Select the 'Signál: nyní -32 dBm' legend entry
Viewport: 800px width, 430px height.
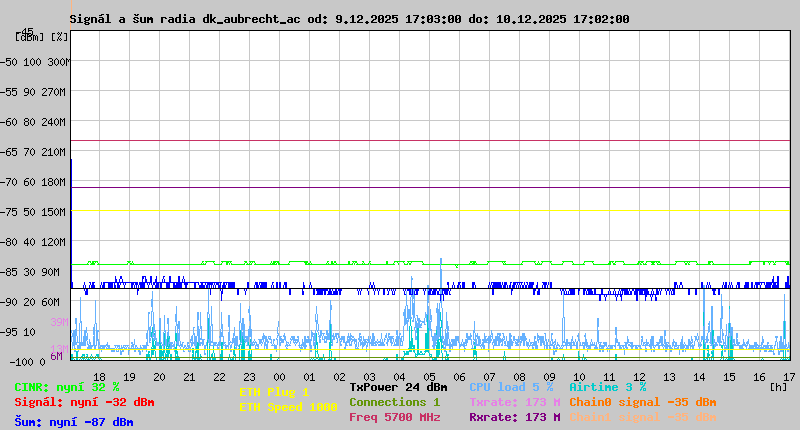click(84, 402)
